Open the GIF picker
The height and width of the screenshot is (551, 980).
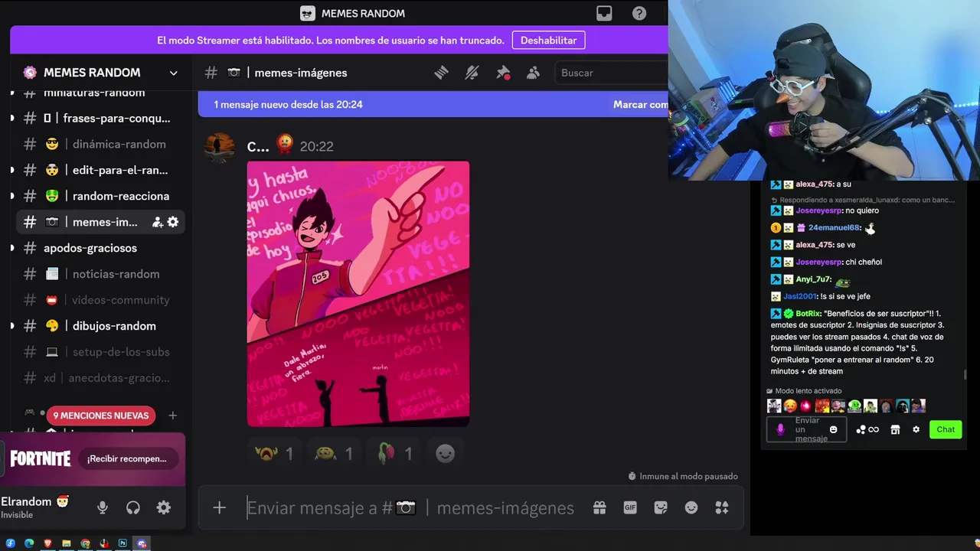[x=630, y=507]
